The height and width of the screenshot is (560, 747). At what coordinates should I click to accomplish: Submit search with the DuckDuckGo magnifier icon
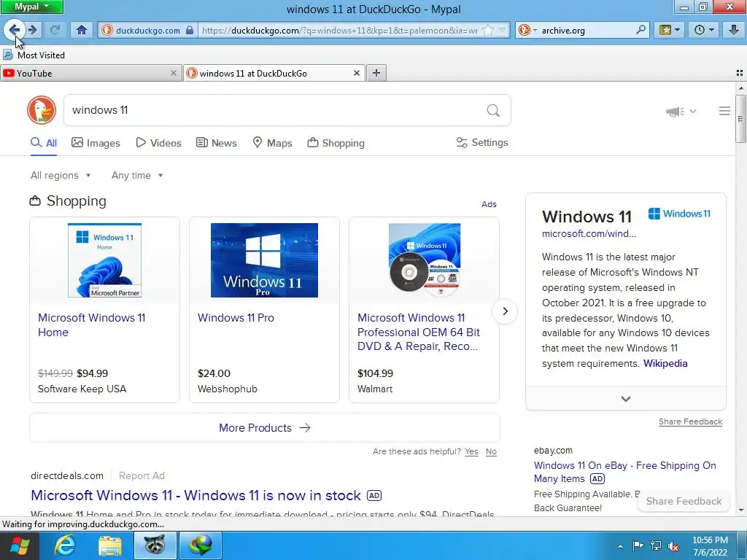493,111
